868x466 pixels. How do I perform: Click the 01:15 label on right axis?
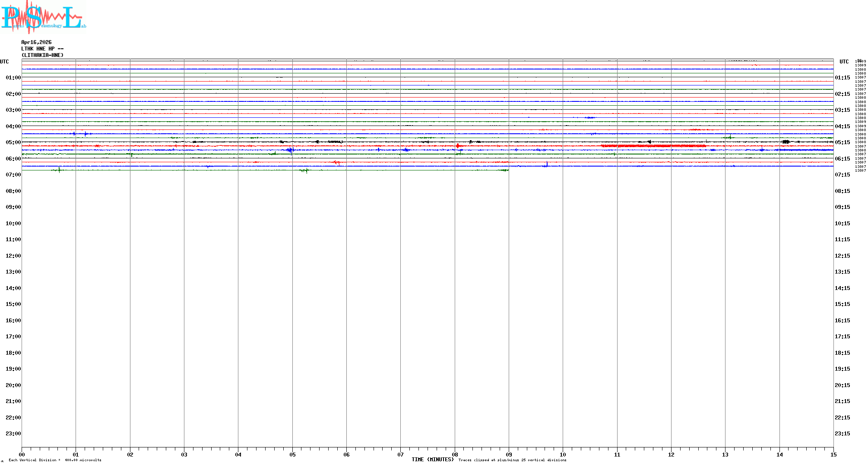[842, 78]
